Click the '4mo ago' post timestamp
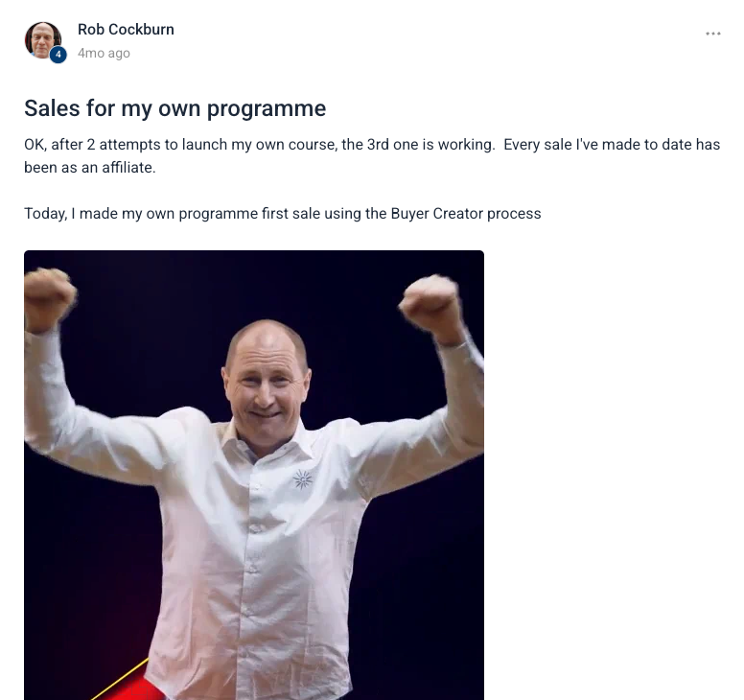This screenshot has width=744, height=700. [104, 53]
